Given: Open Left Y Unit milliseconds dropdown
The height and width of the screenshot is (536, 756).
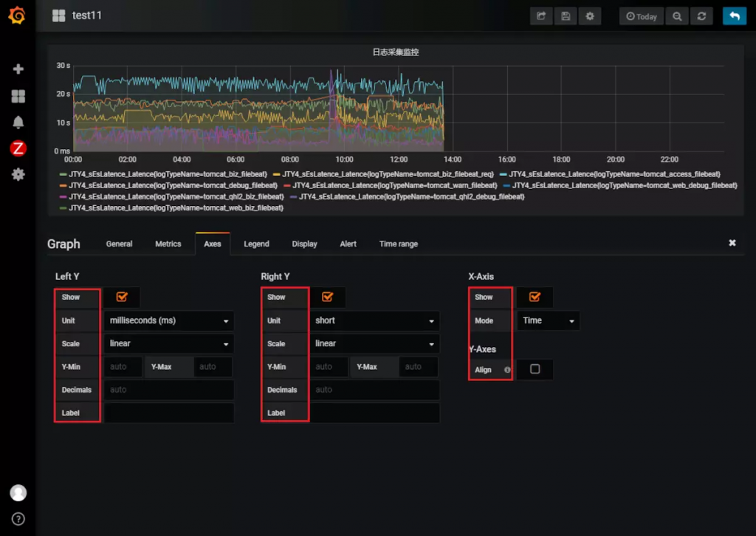Looking at the screenshot, I should [x=169, y=320].
